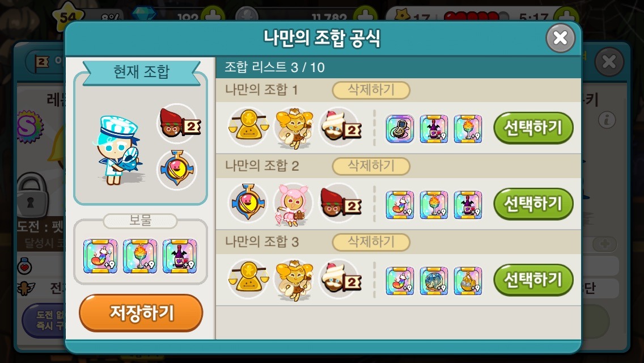The image size is (644, 363).
Task: Click the 선택하기 button for 나만의 조합 2
Action: click(x=533, y=204)
